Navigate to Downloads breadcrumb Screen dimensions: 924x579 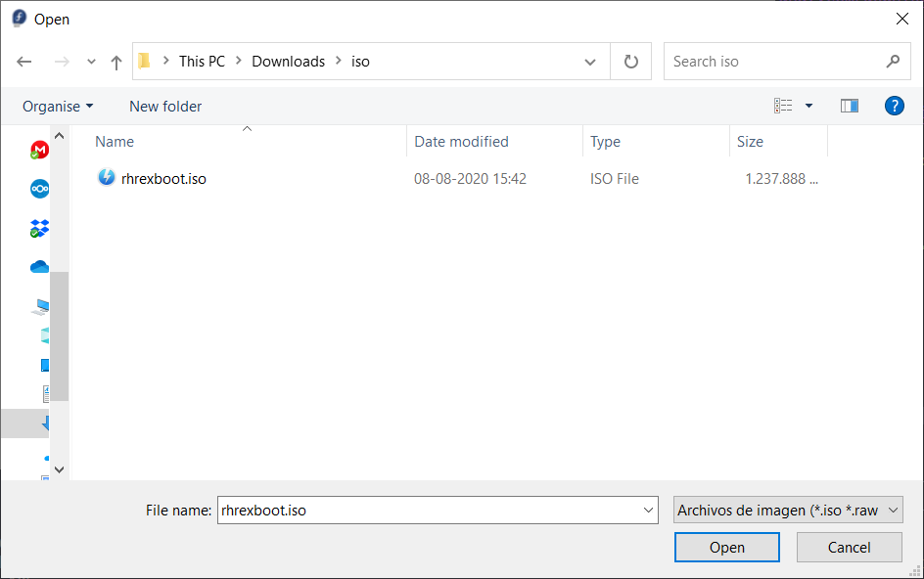click(x=288, y=62)
